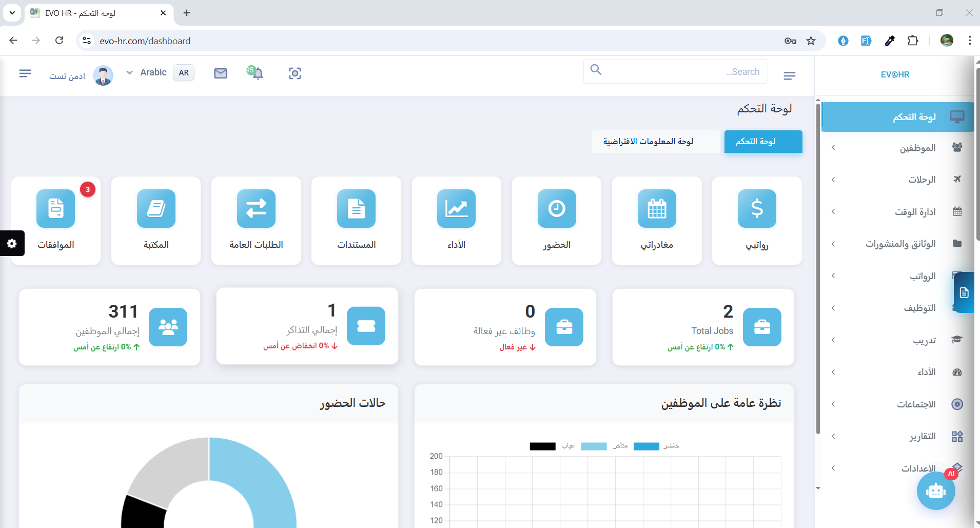Toggle fullscreen mode icon in header
980x528 pixels.
click(x=295, y=73)
